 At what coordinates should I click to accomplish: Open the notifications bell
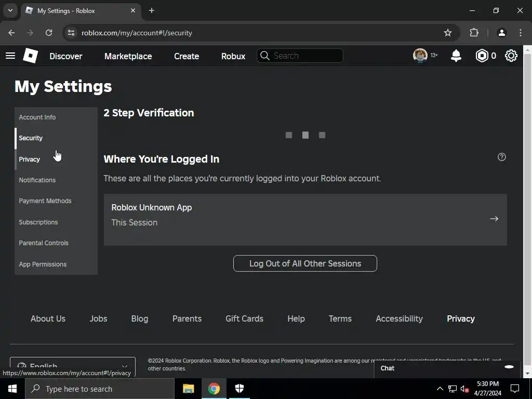click(x=456, y=56)
